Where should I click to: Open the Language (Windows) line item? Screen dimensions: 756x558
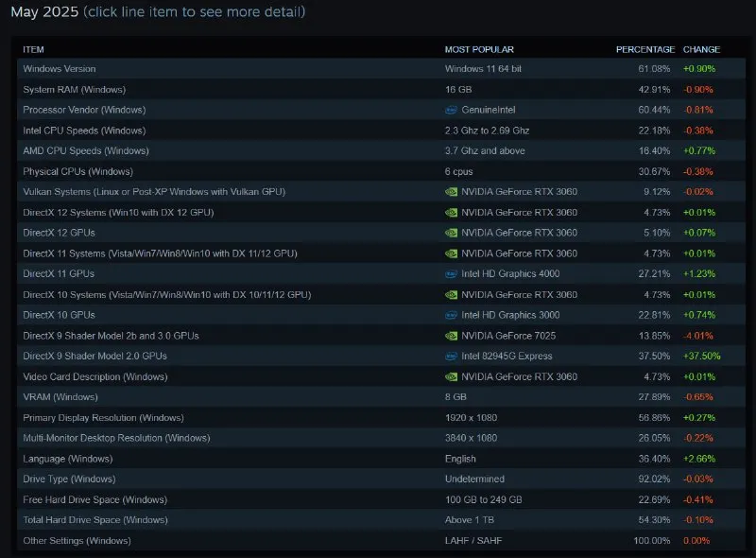coord(381,459)
